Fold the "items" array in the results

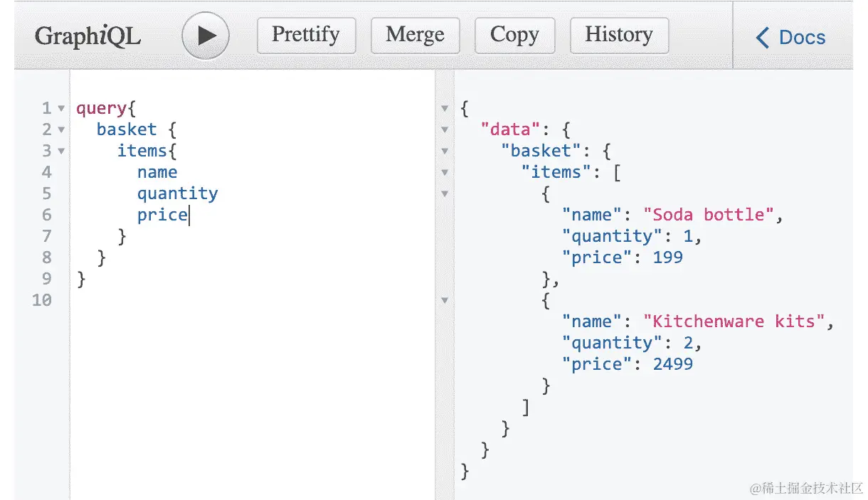(445, 173)
